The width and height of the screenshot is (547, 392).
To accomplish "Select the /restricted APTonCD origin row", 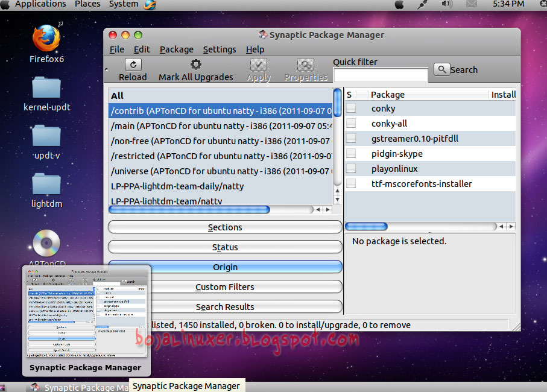I will tap(220, 156).
